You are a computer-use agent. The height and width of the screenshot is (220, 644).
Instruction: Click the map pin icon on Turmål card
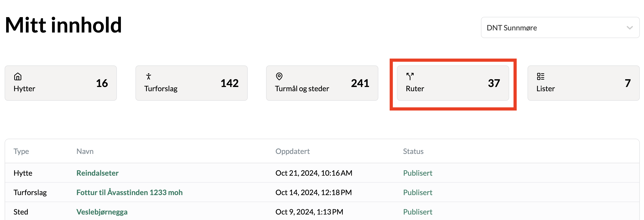[279, 76]
